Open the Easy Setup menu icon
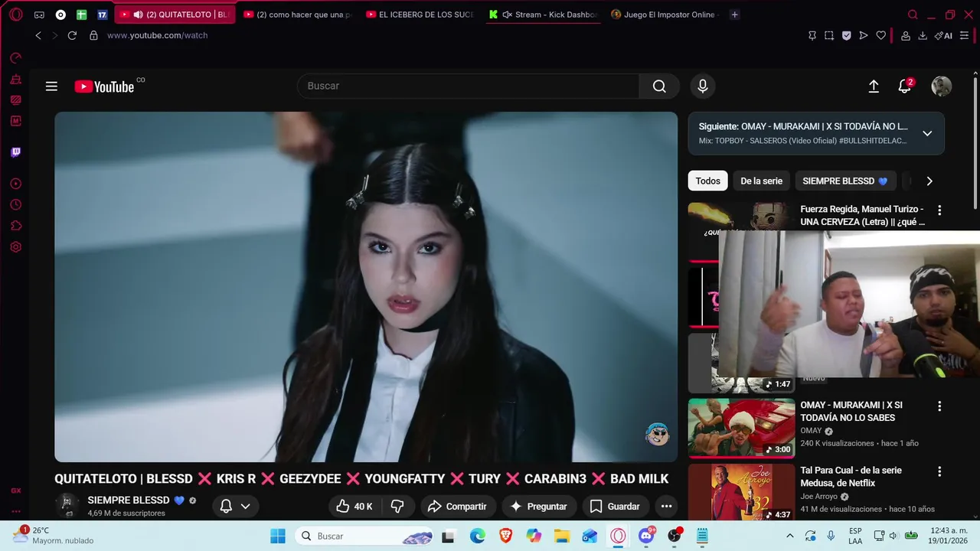Viewport: 980px width, 551px height. pyautogui.click(x=964, y=35)
